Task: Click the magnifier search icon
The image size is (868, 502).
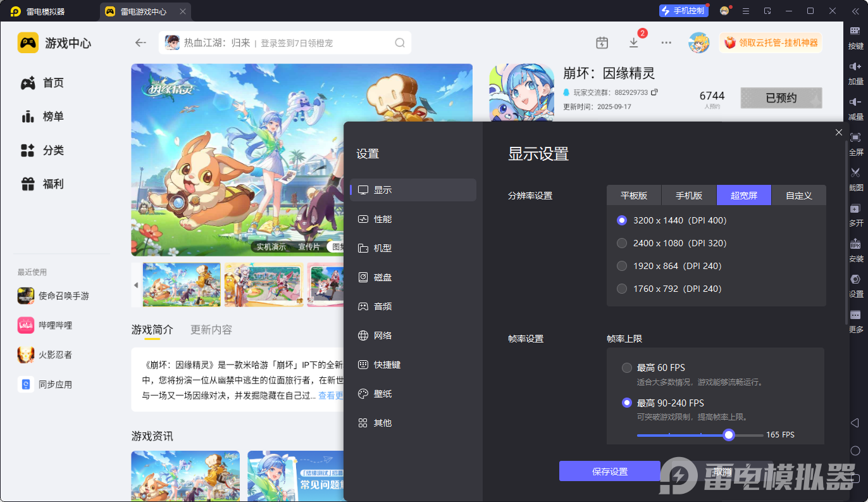Action: pos(400,42)
